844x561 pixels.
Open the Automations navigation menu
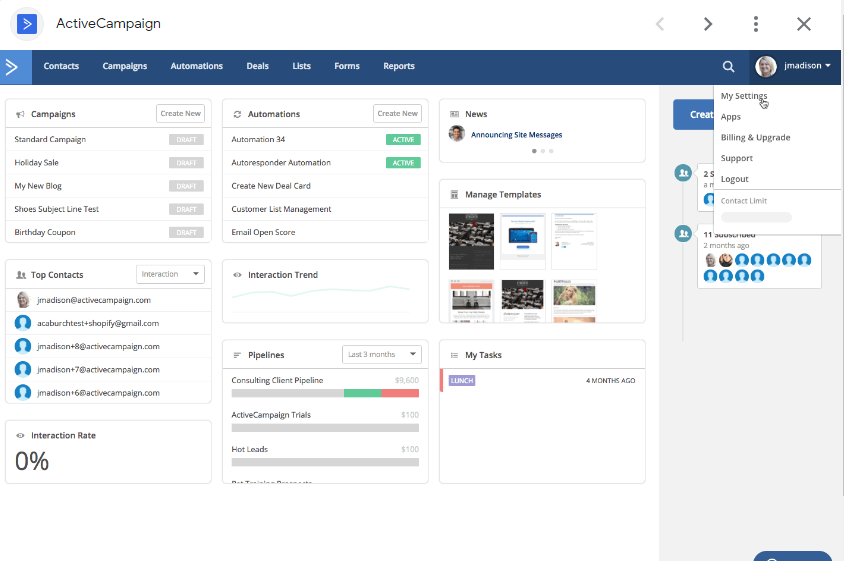[x=196, y=66]
